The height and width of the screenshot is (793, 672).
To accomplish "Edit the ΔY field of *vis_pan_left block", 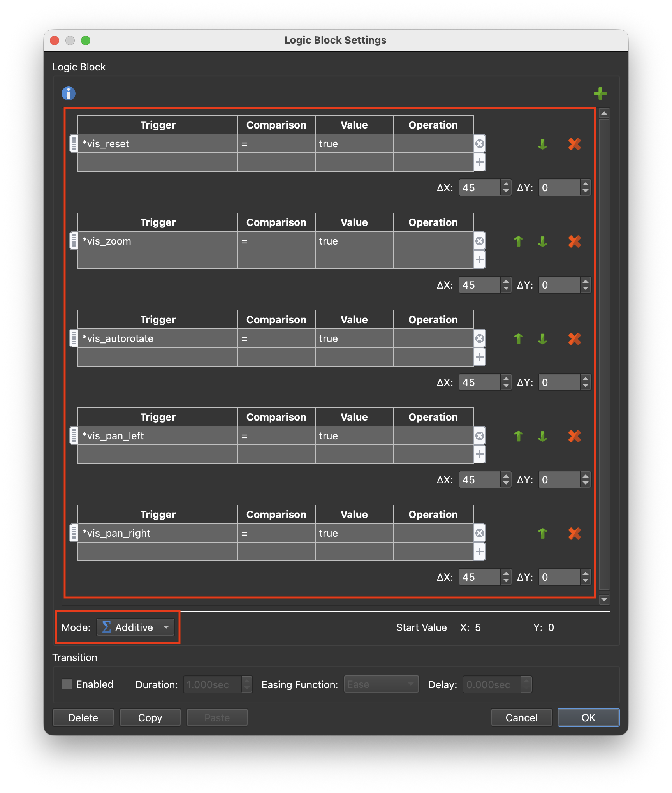I will point(559,480).
